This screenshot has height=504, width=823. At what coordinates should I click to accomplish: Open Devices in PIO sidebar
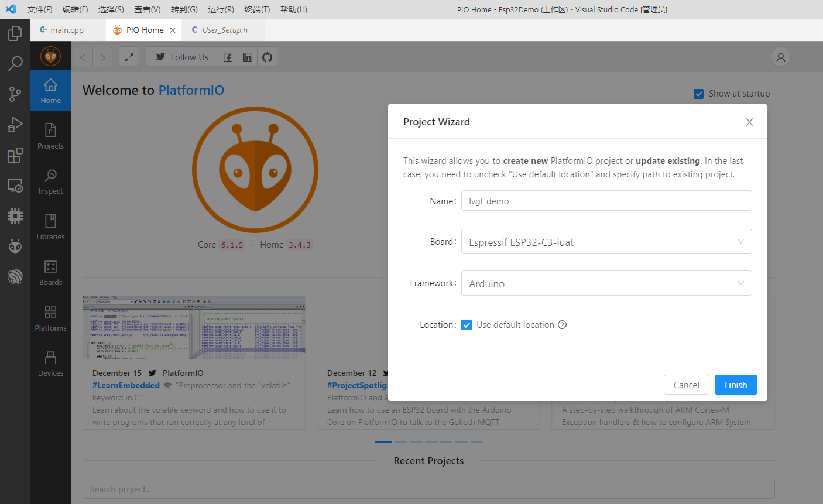click(x=51, y=364)
